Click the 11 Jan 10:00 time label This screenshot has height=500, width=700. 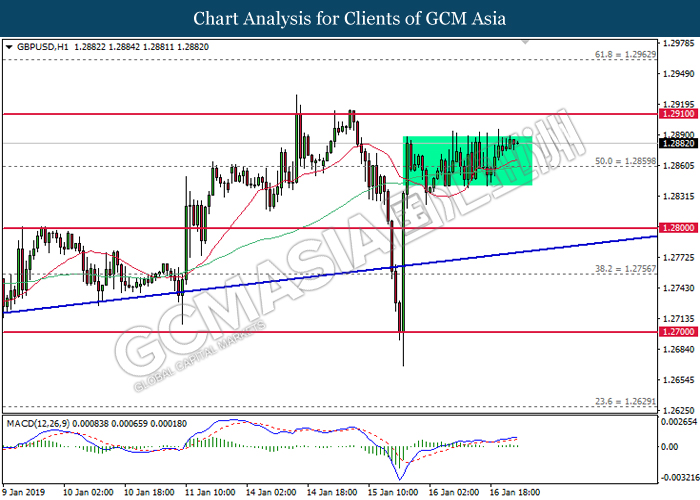pos(210,492)
